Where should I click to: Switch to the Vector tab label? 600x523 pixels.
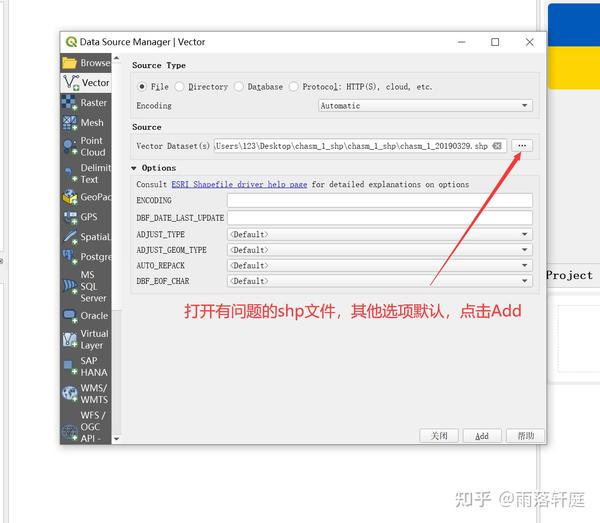click(95, 83)
